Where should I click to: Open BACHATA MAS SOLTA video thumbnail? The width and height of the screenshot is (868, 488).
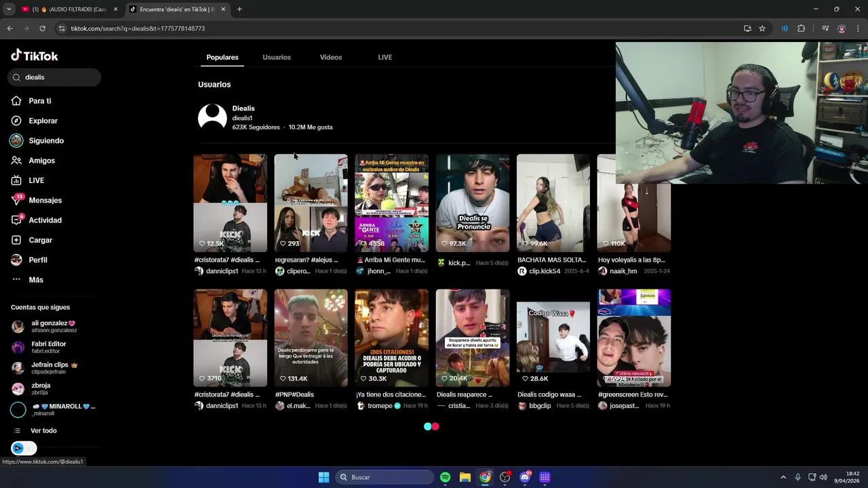[x=553, y=203]
